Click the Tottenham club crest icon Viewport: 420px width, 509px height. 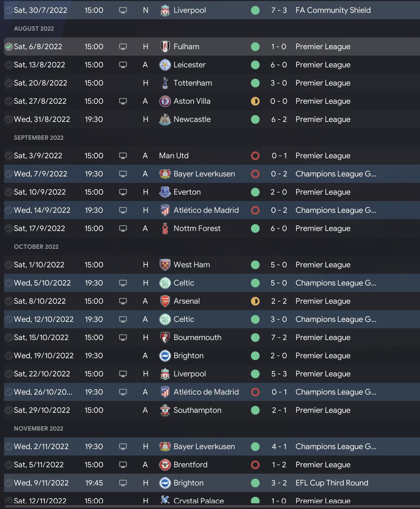click(x=165, y=83)
